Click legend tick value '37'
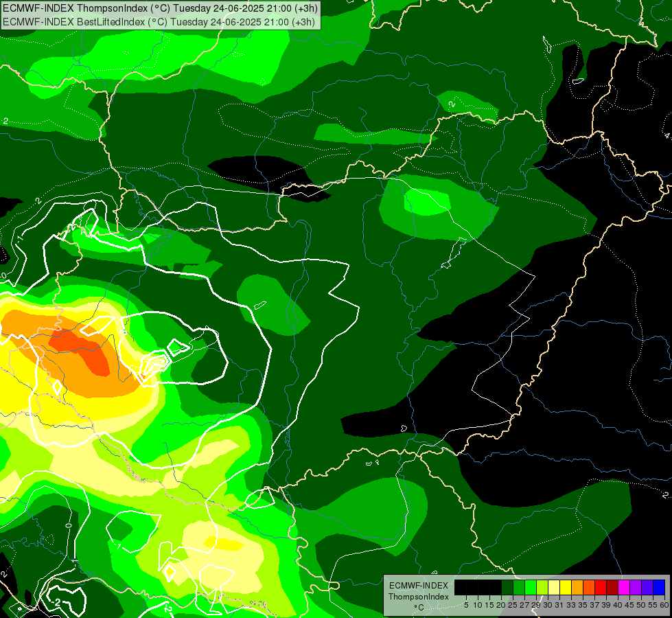The width and height of the screenshot is (672, 618). pos(594,605)
